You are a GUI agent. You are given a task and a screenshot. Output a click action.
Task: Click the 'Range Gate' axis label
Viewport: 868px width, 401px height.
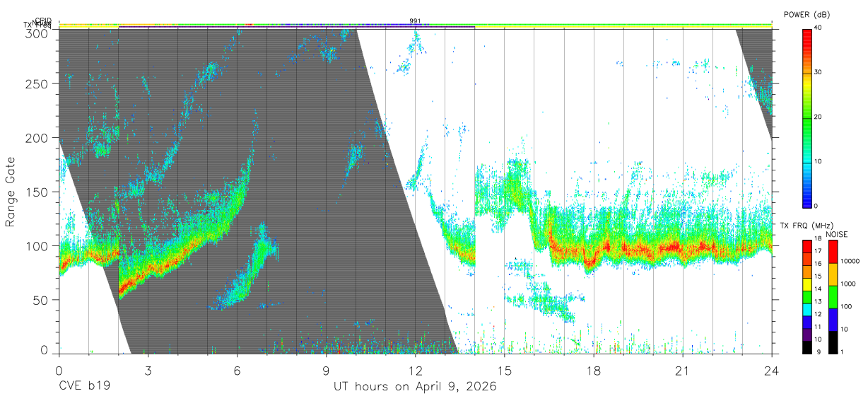coord(11,192)
